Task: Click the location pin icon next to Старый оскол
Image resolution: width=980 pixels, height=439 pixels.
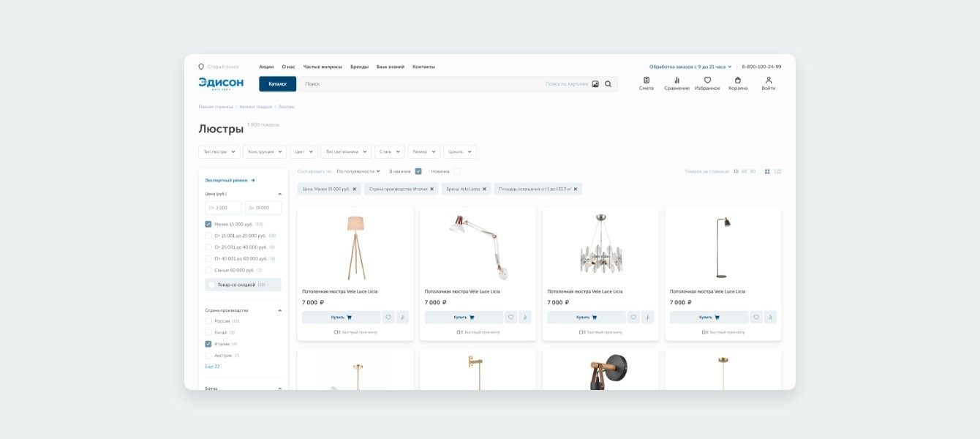Action: click(x=201, y=67)
